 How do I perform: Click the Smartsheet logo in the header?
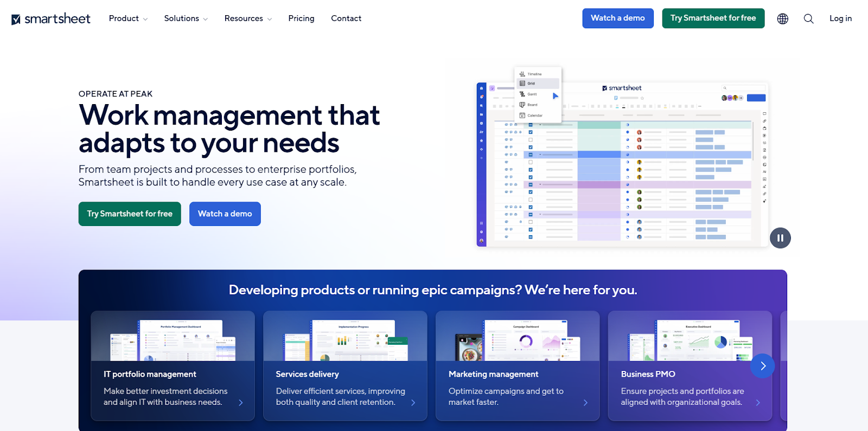(51, 19)
